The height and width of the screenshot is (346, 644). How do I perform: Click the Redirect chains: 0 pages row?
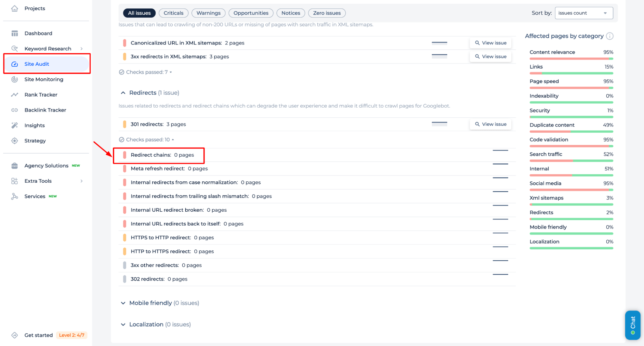(x=317, y=155)
